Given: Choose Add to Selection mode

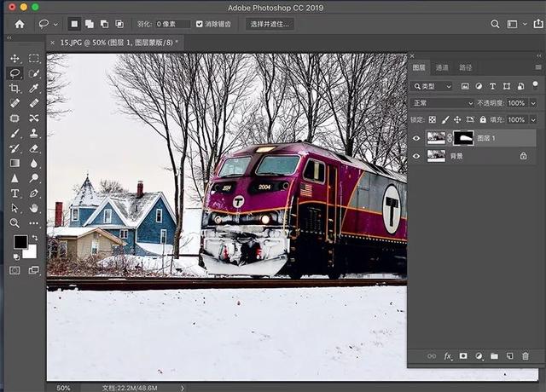Looking at the screenshot, I should click(x=90, y=24).
